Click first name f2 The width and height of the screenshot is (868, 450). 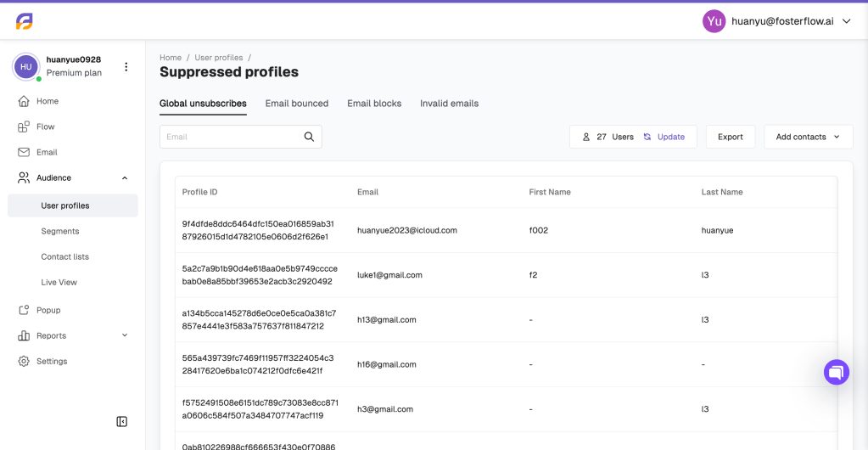point(533,275)
